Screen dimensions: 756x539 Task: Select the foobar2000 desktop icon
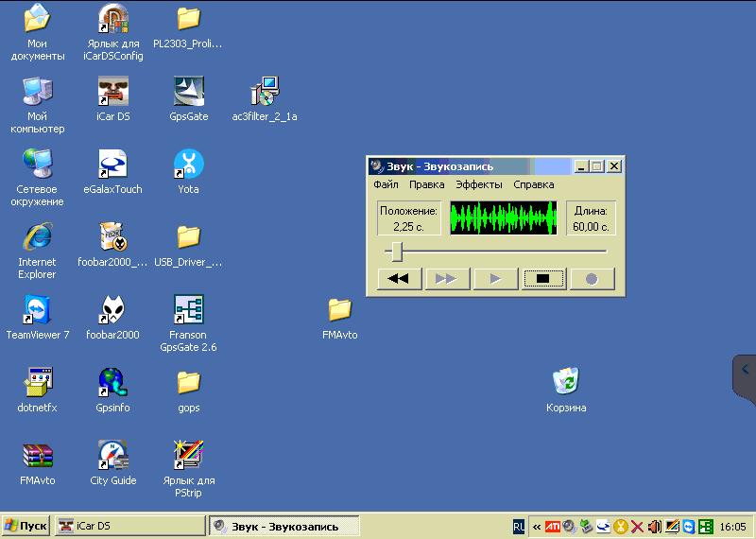(x=112, y=310)
